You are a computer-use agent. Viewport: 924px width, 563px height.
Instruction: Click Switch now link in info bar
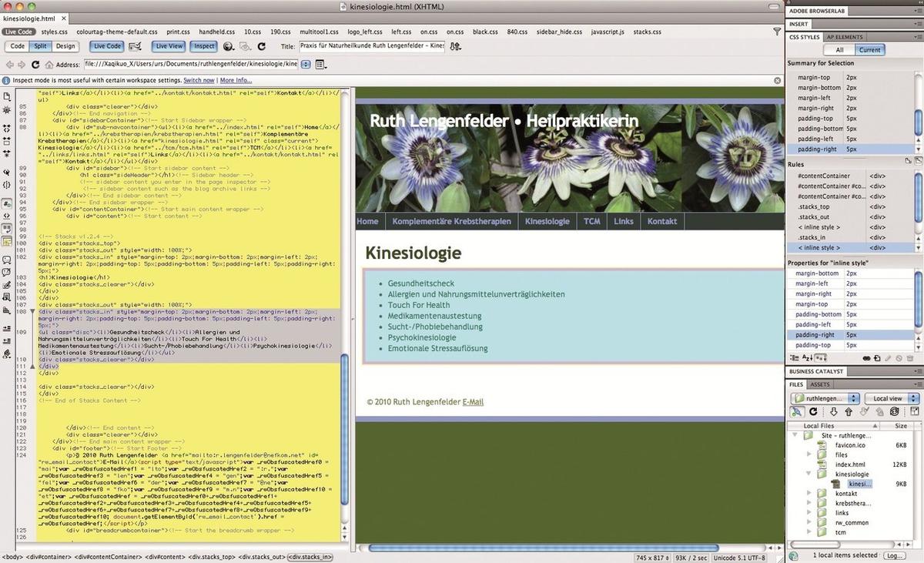tap(199, 80)
